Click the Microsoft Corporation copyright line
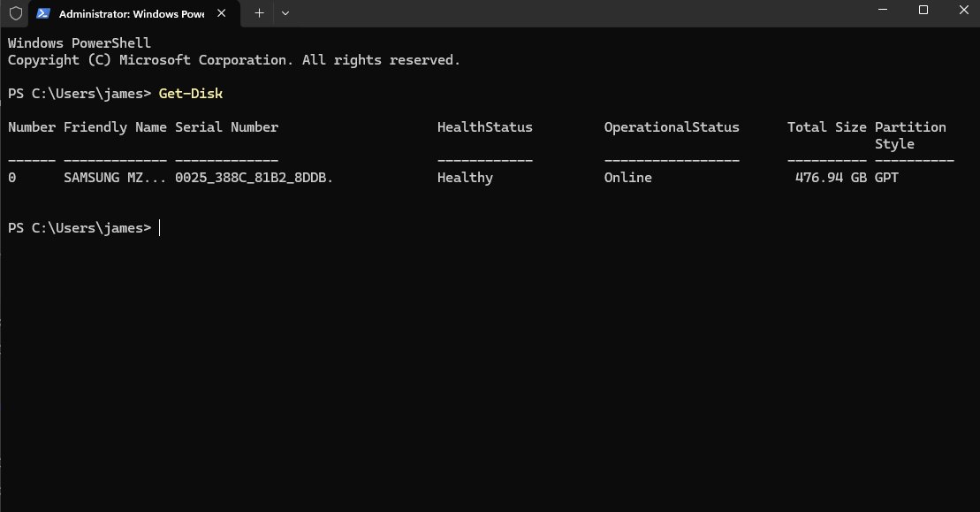The width and height of the screenshot is (980, 512). point(234,60)
